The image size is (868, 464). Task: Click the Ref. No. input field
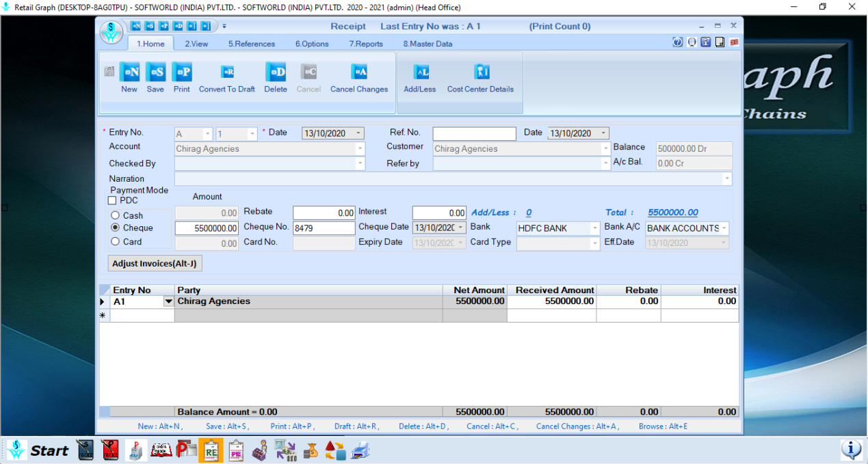(474, 133)
